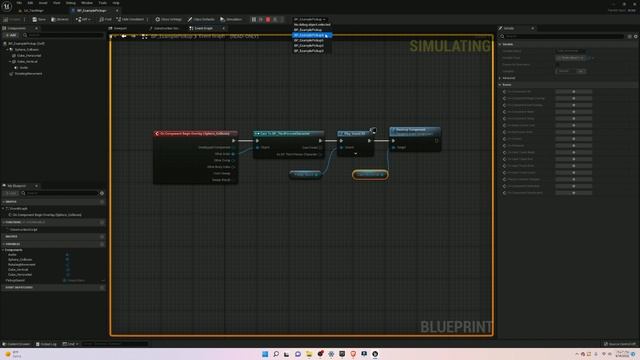Click the Details panel search field

[562, 36]
